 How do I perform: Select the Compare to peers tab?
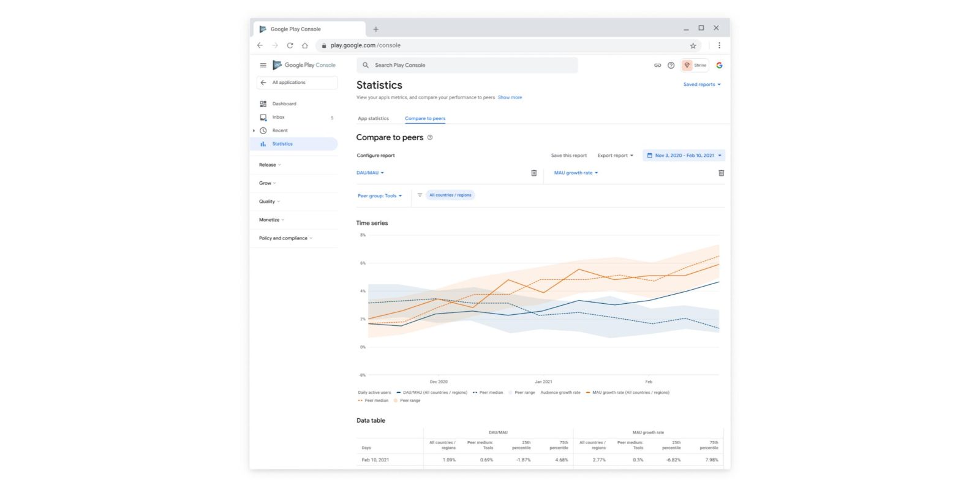[x=425, y=119]
